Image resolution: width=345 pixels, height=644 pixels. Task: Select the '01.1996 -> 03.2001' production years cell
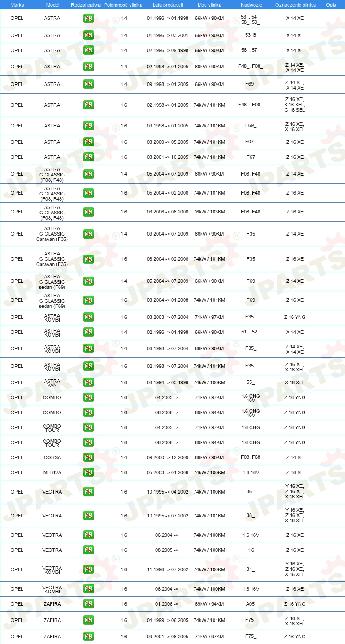pos(168,35)
